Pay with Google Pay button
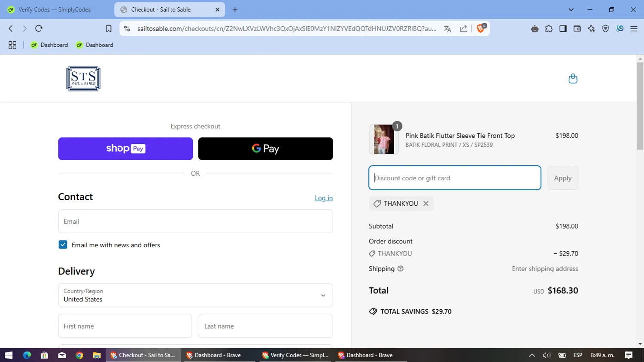Screen dimensions: 644x362 click(265, 149)
